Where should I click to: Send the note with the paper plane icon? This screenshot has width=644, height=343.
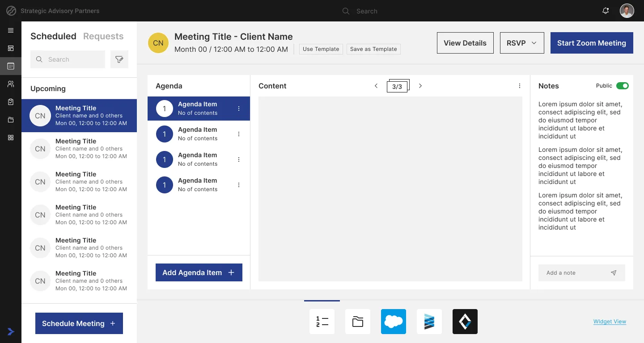click(614, 273)
